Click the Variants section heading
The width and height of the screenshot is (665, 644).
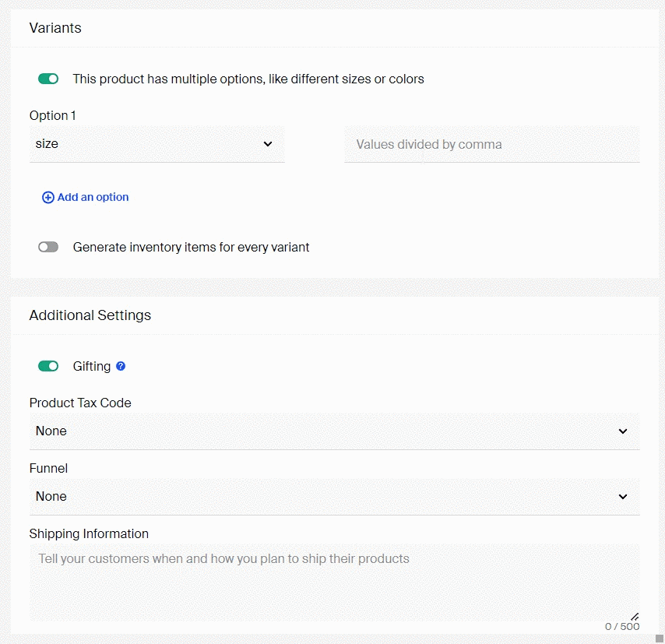coord(55,28)
